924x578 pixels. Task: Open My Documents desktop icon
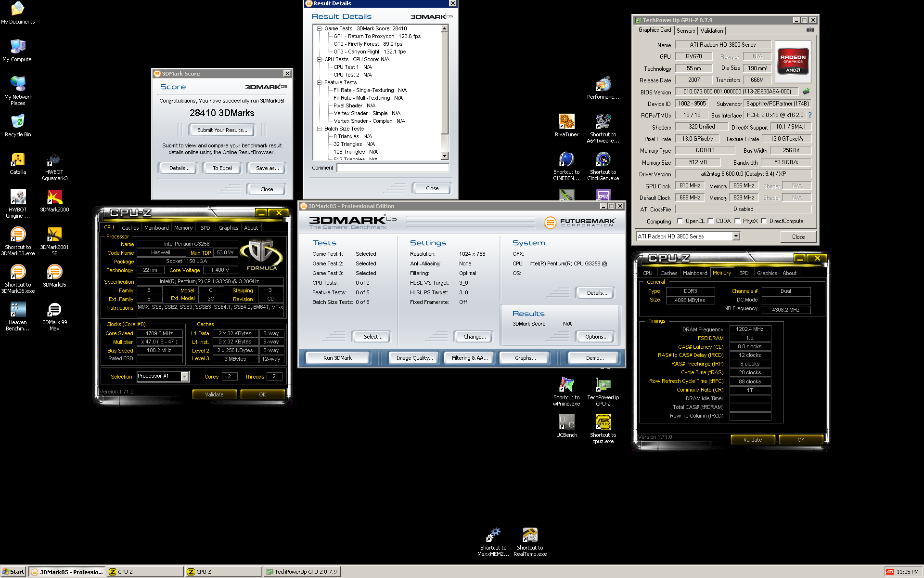[x=18, y=13]
